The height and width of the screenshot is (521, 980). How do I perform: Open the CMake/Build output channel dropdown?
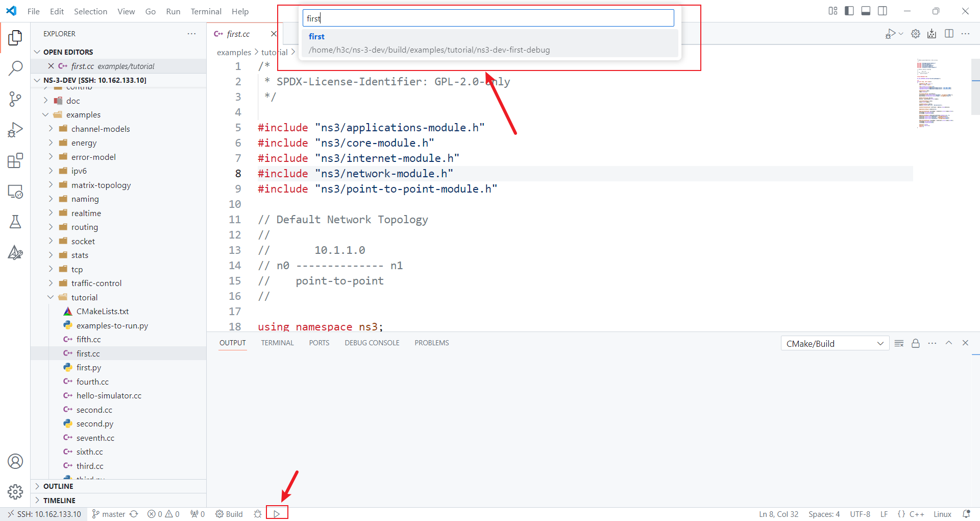(835, 344)
